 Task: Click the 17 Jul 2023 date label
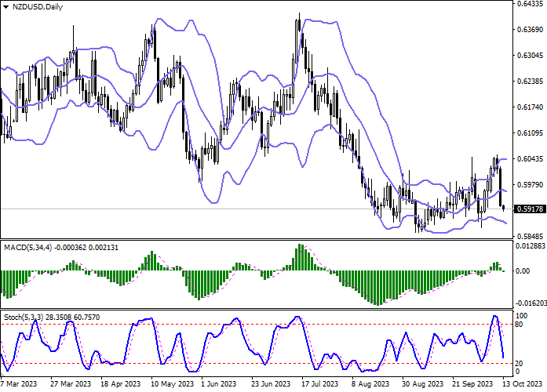320,384
